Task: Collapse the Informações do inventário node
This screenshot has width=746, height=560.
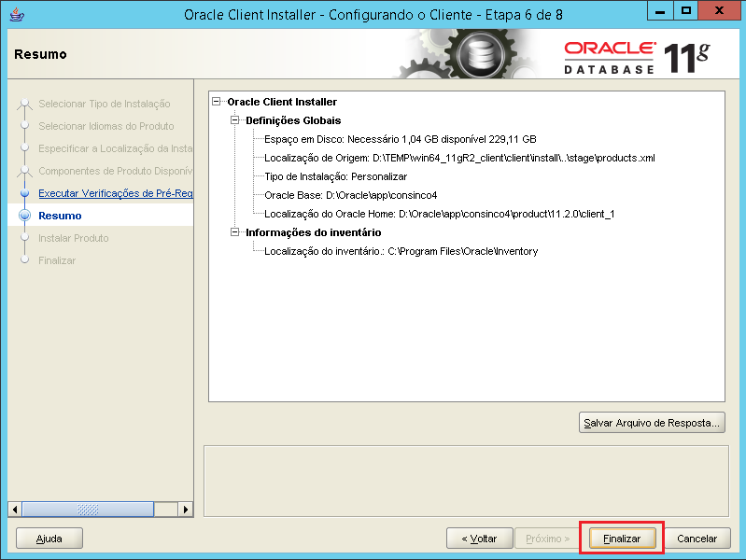Action: [234, 232]
